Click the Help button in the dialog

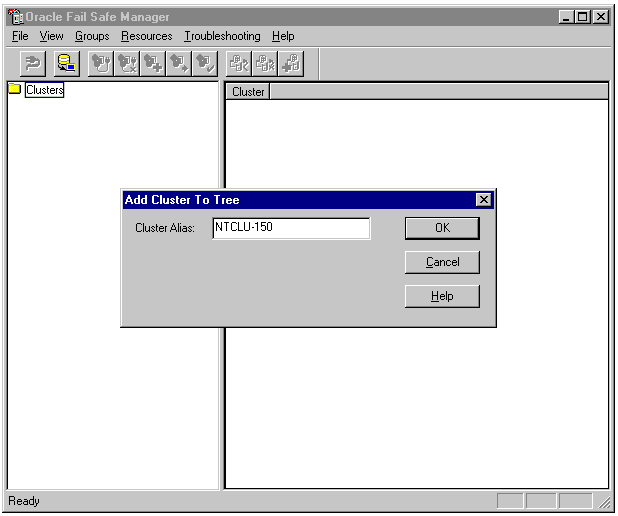[442, 296]
